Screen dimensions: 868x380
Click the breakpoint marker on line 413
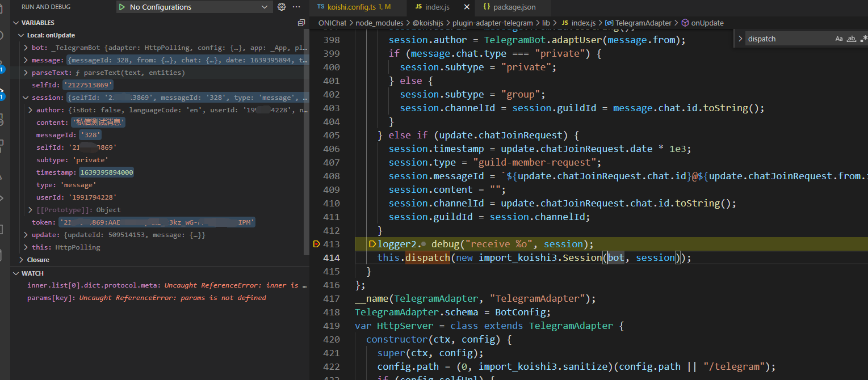(x=317, y=244)
